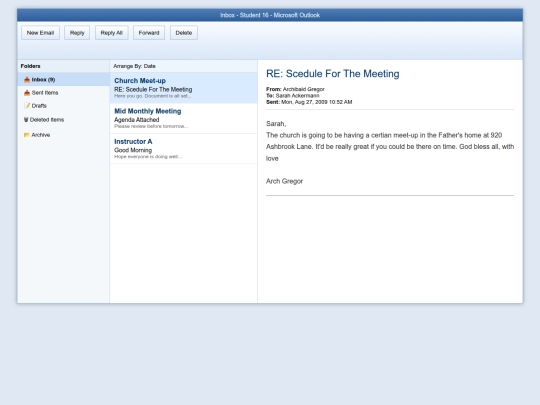Click the New Email button
Screen dimensions: 540x405
[40, 33]
